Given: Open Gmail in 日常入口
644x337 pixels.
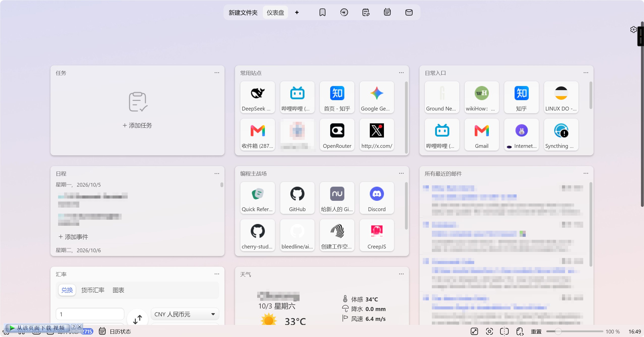Looking at the screenshot, I should pos(482,135).
